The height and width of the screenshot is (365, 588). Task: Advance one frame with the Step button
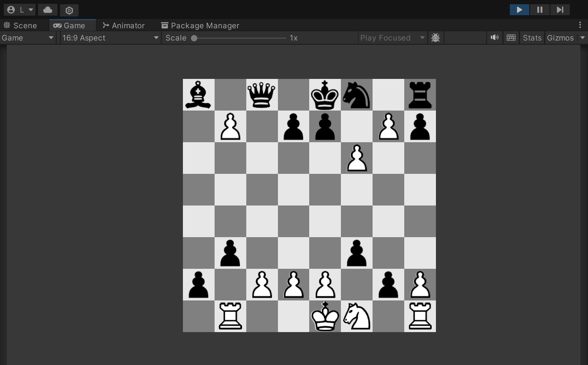(560, 10)
